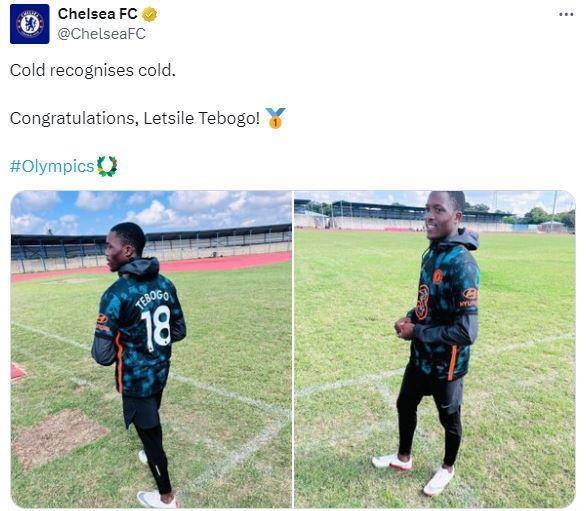This screenshot has height=511, width=587.
Task: Click the Chelsea crest on the shirt in the right photo
Action: coord(438,277)
